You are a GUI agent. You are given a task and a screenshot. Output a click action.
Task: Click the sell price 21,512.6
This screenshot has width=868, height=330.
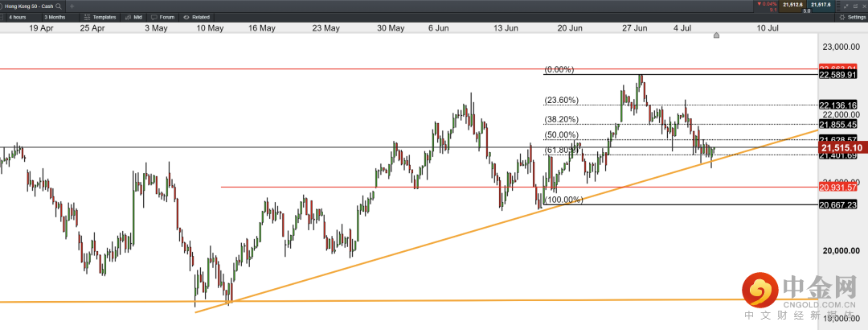792,5
